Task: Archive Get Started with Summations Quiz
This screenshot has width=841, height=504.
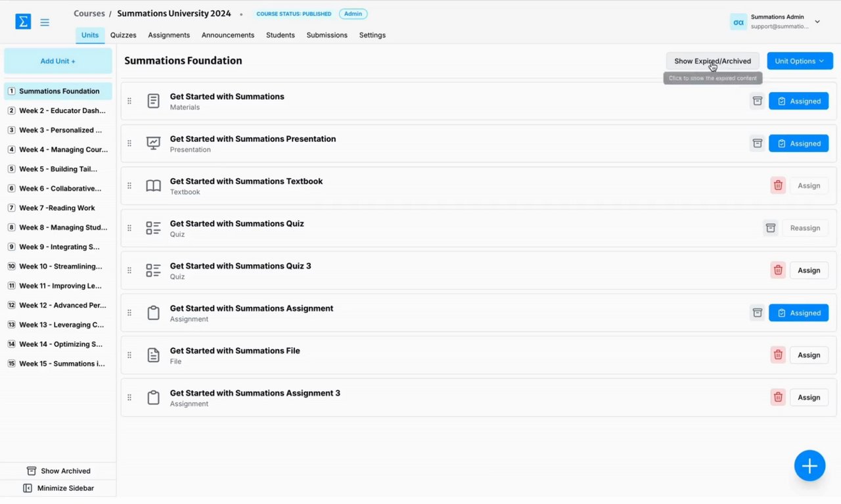Action: click(x=771, y=228)
